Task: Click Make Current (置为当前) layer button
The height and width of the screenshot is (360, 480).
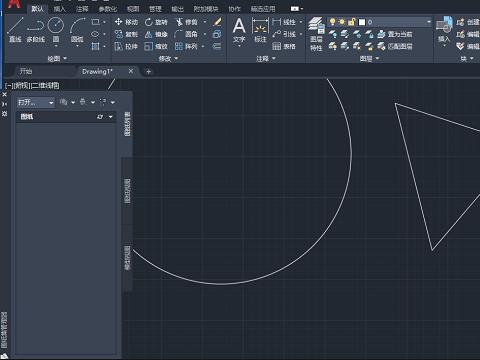Action: coord(395,34)
